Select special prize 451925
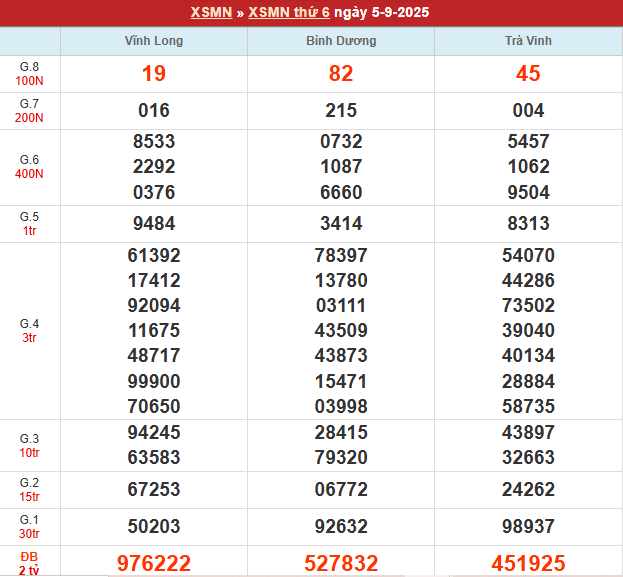The image size is (623, 577). point(528,563)
